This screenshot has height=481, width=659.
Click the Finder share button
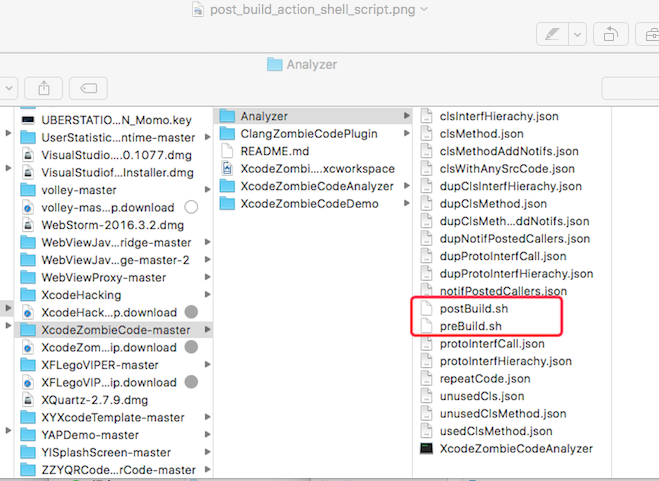pyautogui.click(x=44, y=88)
